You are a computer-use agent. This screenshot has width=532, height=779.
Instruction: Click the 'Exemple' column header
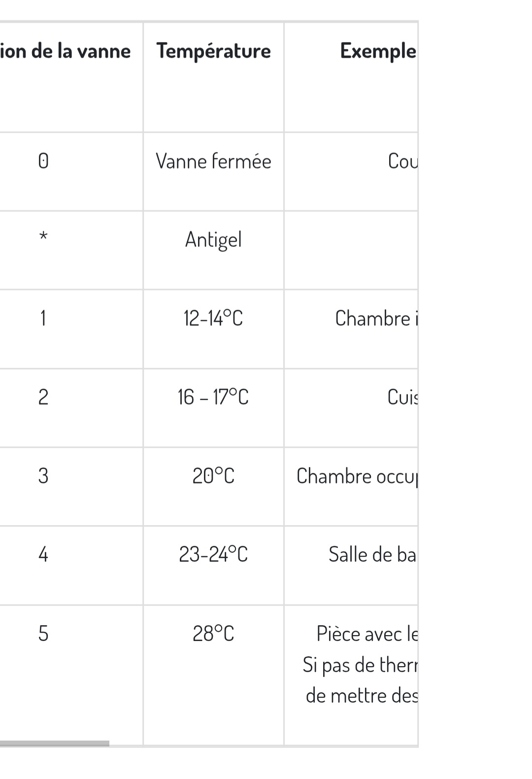click(377, 51)
